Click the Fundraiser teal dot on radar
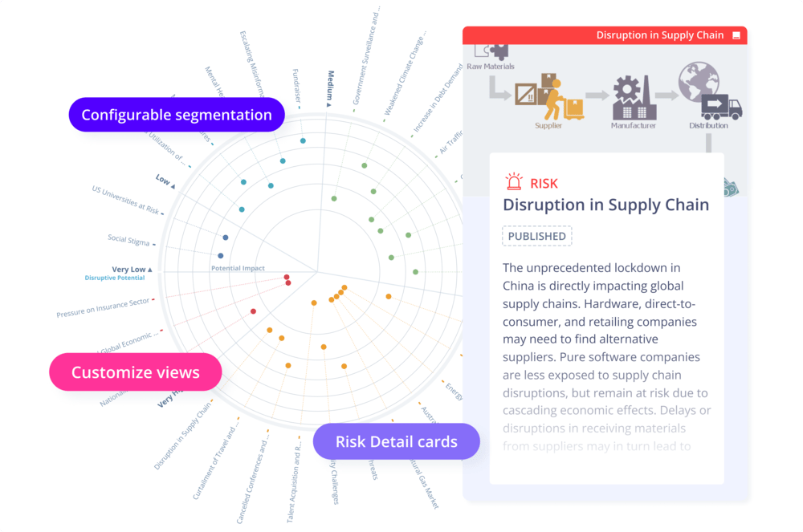This screenshot has height=532, width=803. coord(303,141)
